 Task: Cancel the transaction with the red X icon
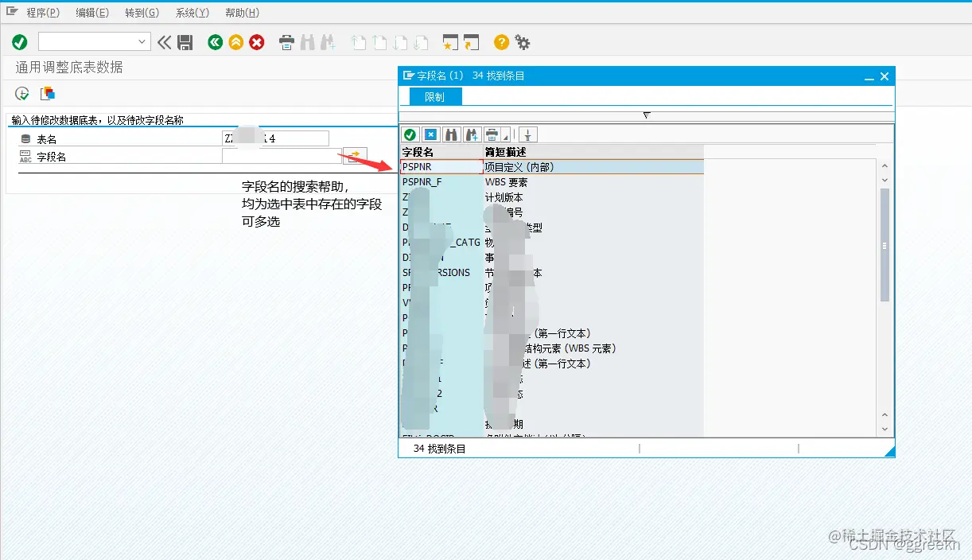[256, 42]
